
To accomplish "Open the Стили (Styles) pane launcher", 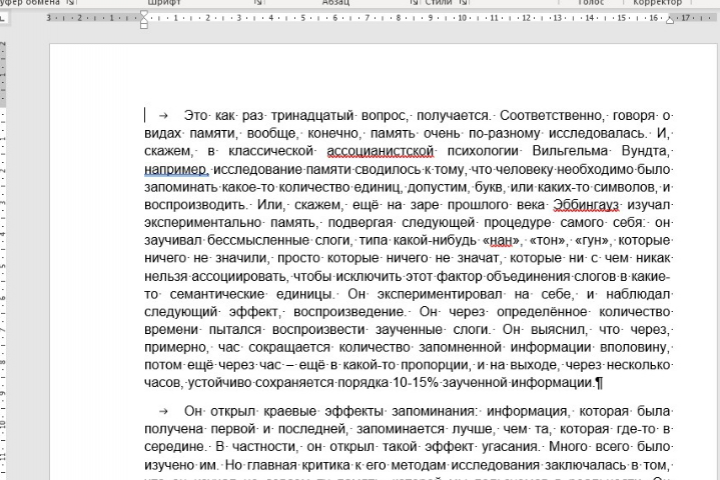I will [x=464, y=2].
